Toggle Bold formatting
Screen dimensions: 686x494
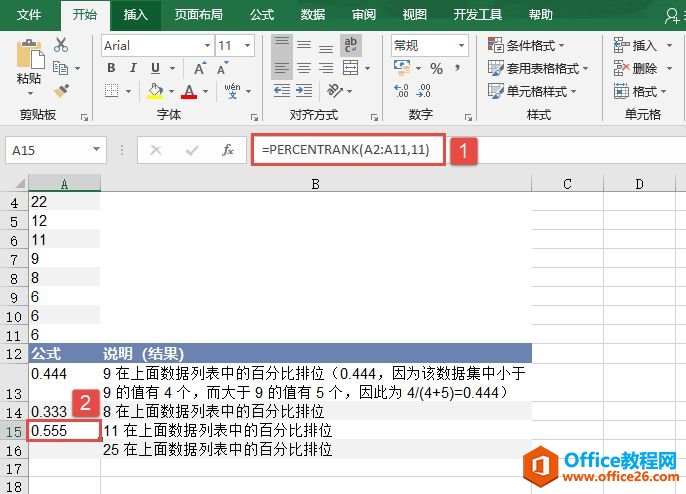pyautogui.click(x=111, y=69)
